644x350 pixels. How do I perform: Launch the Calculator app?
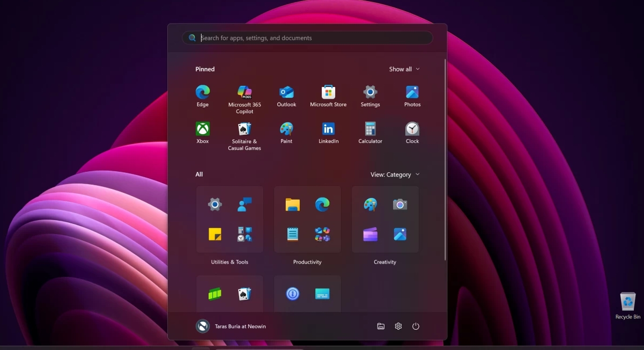coord(370,133)
